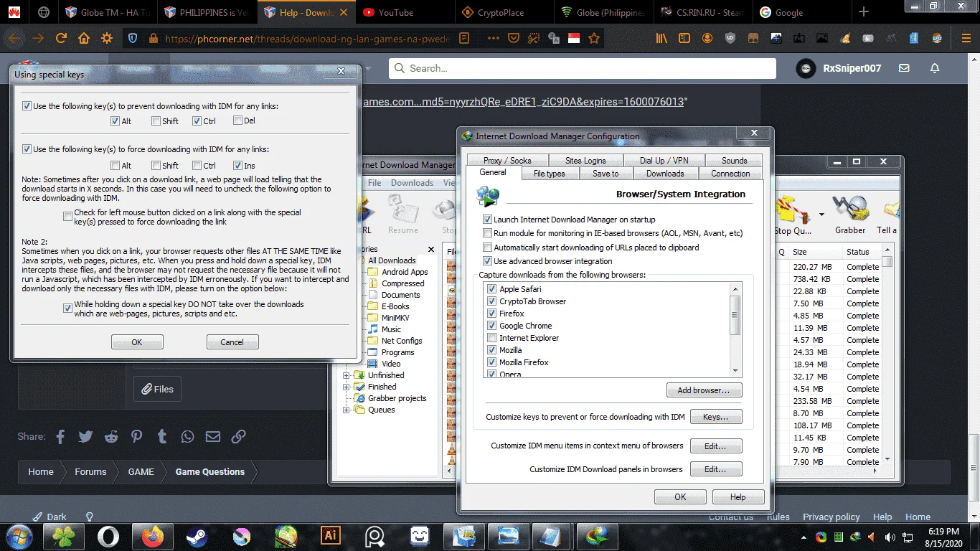Viewport: 980px width, 551px height.
Task: Toggle the Ins key to force downloading
Action: [x=237, y=166]
